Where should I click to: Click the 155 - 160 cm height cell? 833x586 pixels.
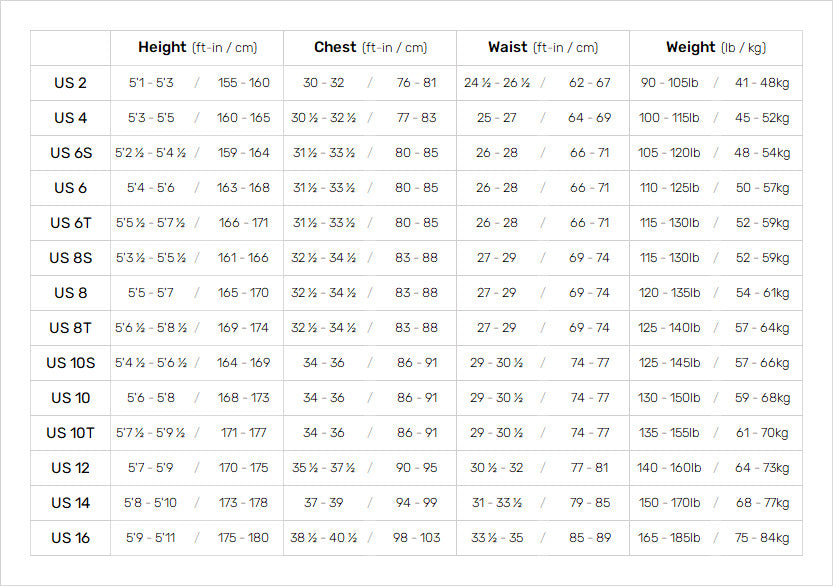point(243,83)
